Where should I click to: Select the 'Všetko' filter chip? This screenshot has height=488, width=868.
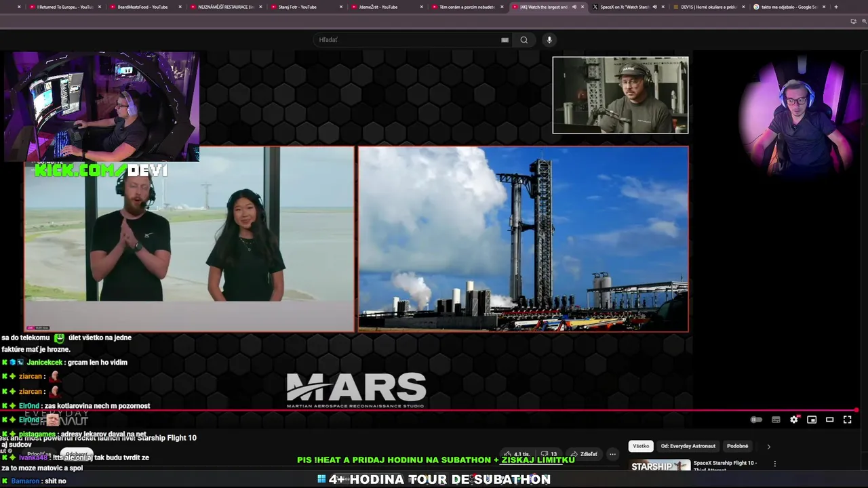click(x=641, y=446)
